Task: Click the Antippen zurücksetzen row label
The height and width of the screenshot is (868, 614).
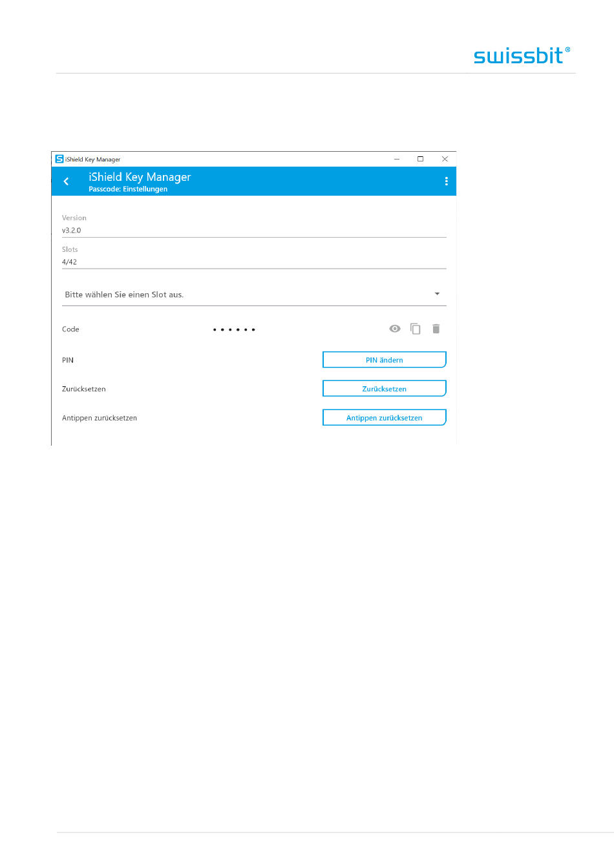Action: (x=100, y=418)
